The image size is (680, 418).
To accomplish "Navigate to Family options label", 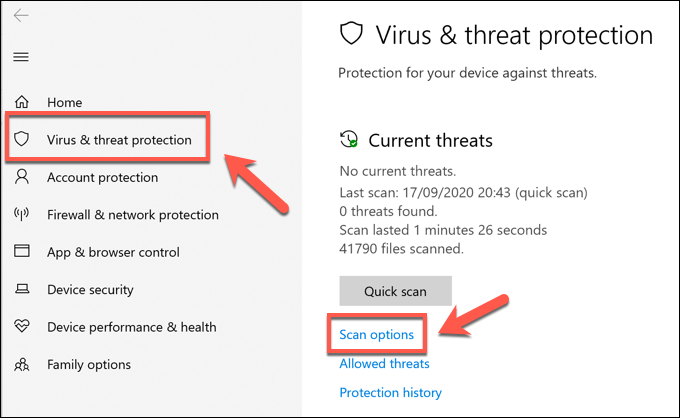I will pyautogui.click(x=89, y=365).
